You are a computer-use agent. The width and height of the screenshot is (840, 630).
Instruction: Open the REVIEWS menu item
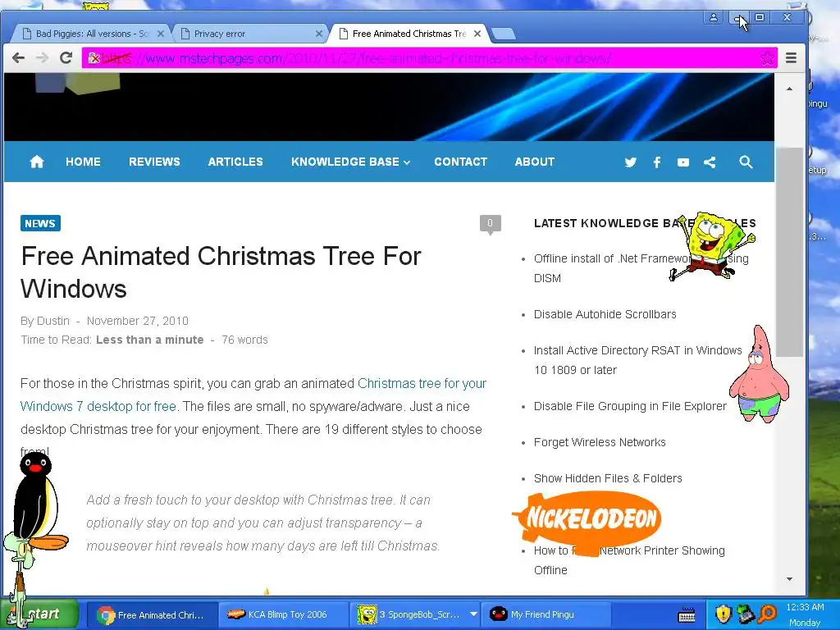[x=154, y=162]
